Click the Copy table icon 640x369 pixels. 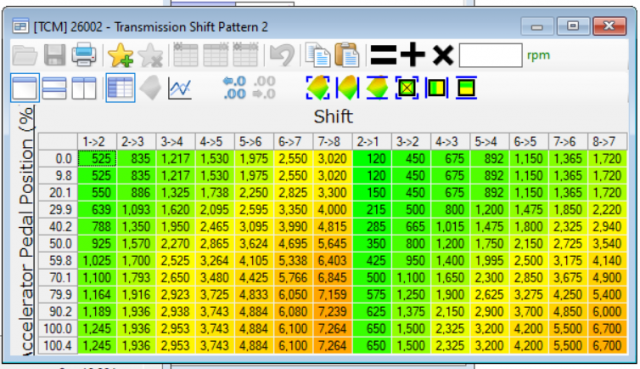[x=318, y=55]
